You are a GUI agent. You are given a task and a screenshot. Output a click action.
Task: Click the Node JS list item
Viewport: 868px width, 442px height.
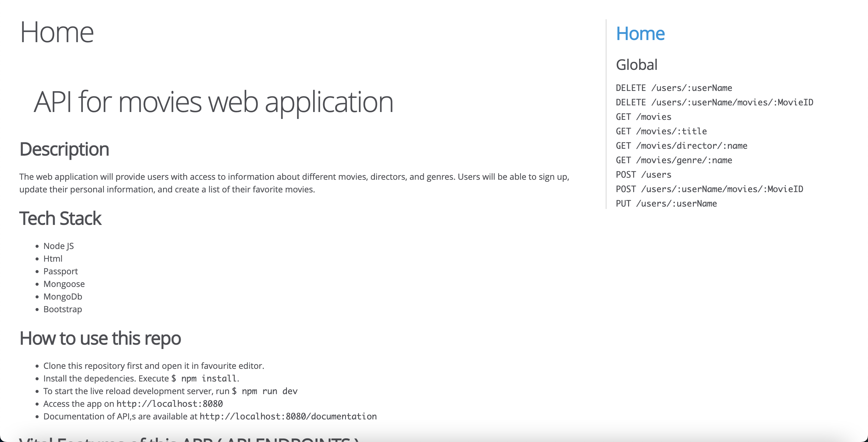click(x=59, y=246)
